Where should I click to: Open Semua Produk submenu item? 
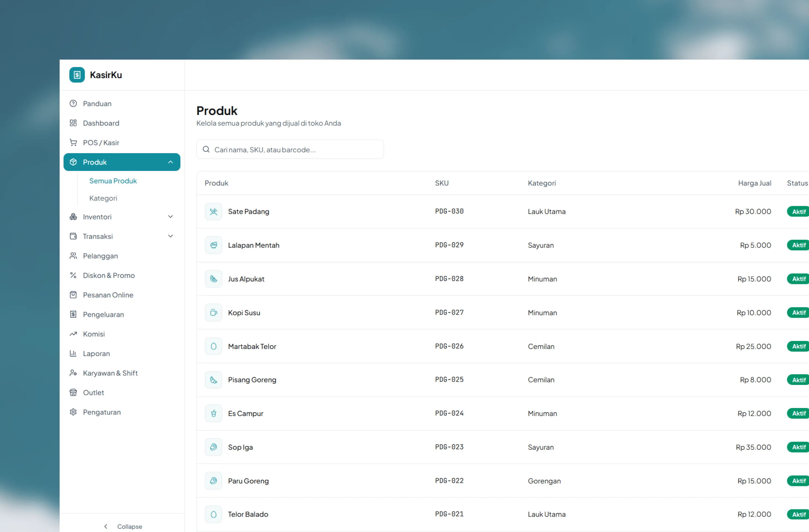tap(113, 181)
